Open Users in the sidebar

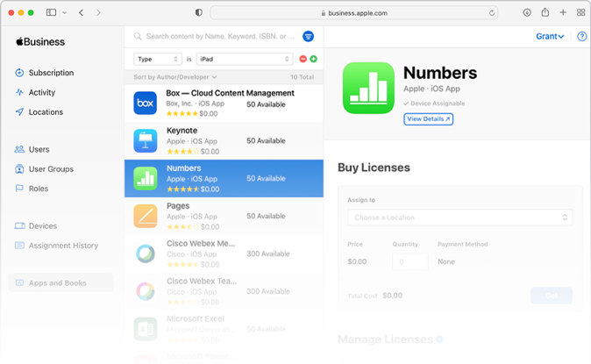coord(39,149)
